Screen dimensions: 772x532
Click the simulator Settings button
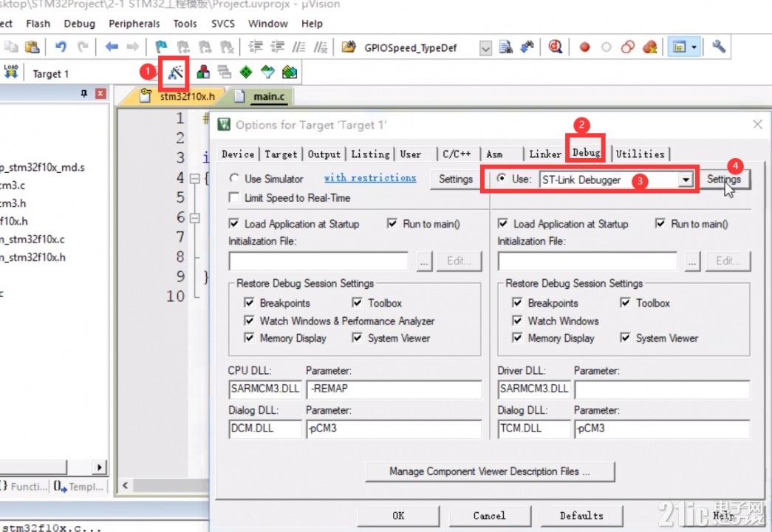(x=455, y=180)
